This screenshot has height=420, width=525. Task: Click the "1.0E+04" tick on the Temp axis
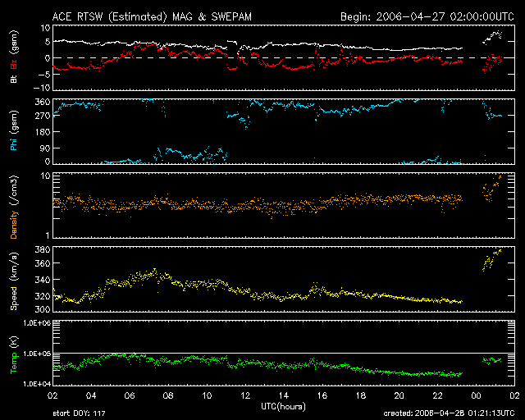(x=37, y=384)
